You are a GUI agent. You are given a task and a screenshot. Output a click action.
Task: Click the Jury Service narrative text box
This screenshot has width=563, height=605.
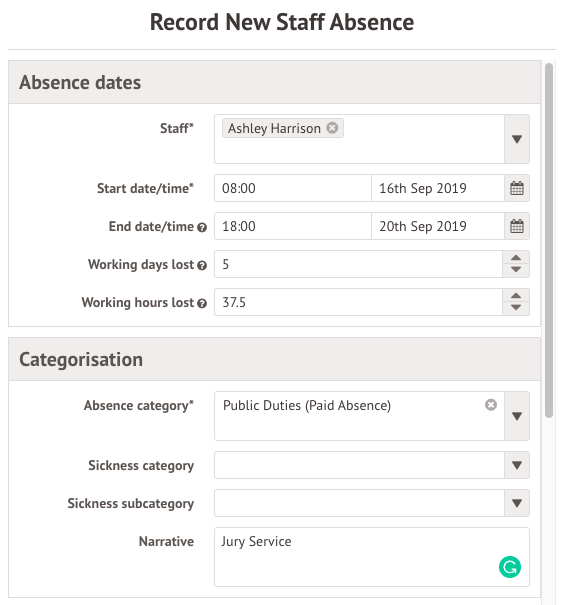click(372, 557)
